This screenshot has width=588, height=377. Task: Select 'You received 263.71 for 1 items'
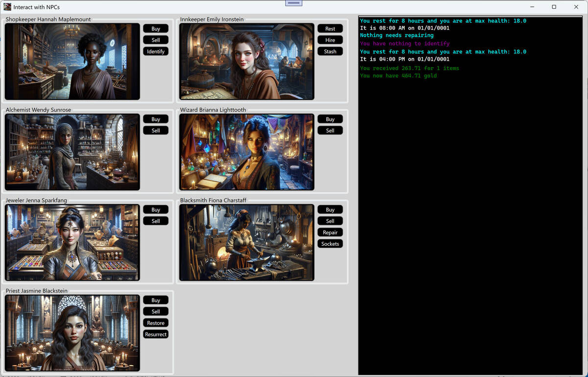point(410,69)
